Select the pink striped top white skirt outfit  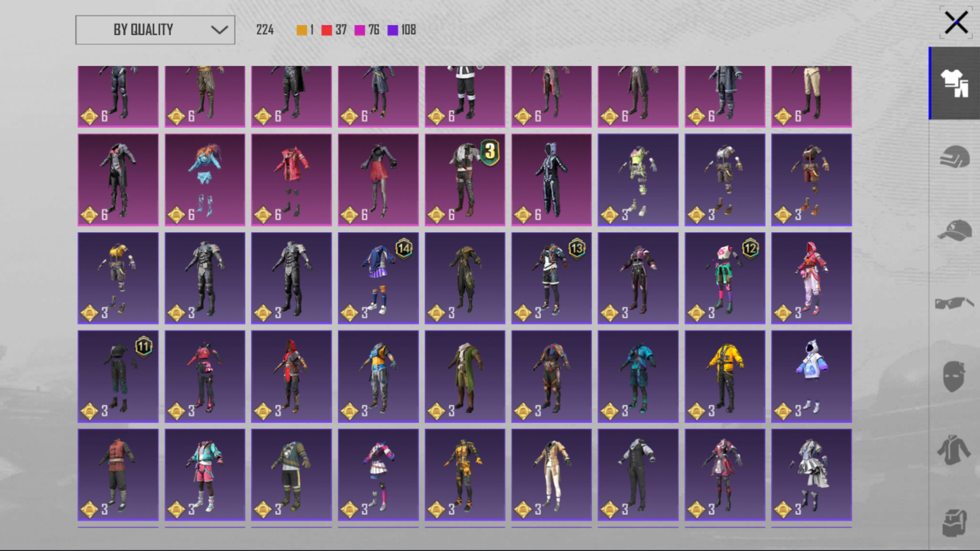point(378,474)
